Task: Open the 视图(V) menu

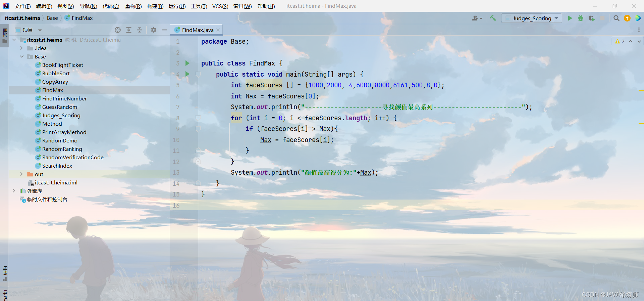Action: click(65, 6)
